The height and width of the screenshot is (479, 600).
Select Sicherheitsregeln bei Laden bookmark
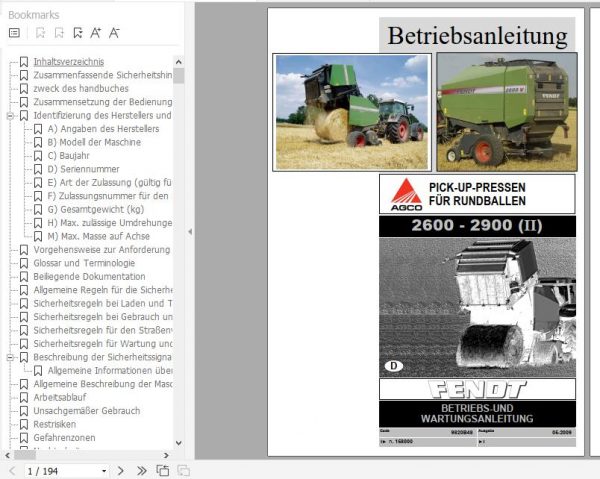pos(103,303)
